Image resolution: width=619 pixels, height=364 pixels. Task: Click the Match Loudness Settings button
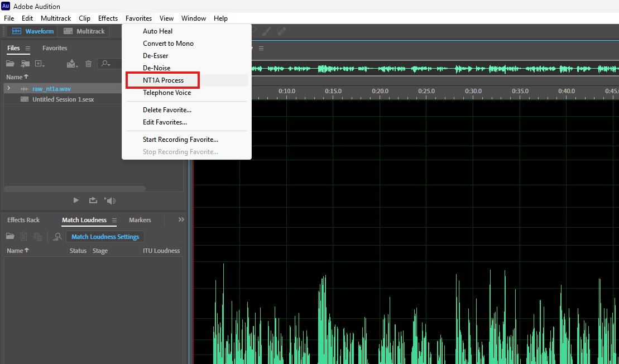click(105, 237)
